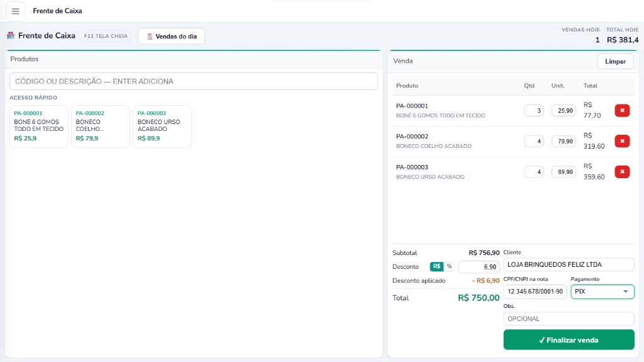644x362 pixels.
Task: Add BONECO COELHO quick access card
Action: click(101, 127)
